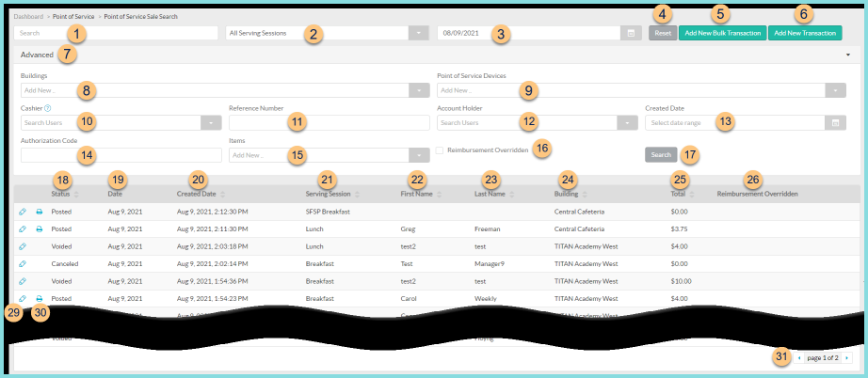
Task: Open edit icon for SFSP Breakfast transaction
Action: pos(23,212)
